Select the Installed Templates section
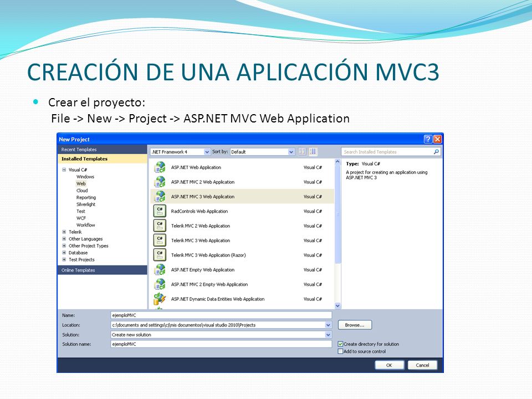This screenshot has width=532, height=399. [x=103, y=159]
